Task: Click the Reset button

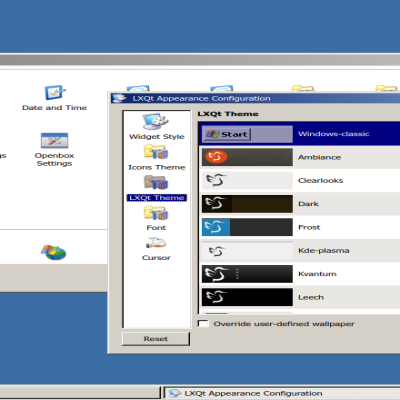Action: point(156,339)
